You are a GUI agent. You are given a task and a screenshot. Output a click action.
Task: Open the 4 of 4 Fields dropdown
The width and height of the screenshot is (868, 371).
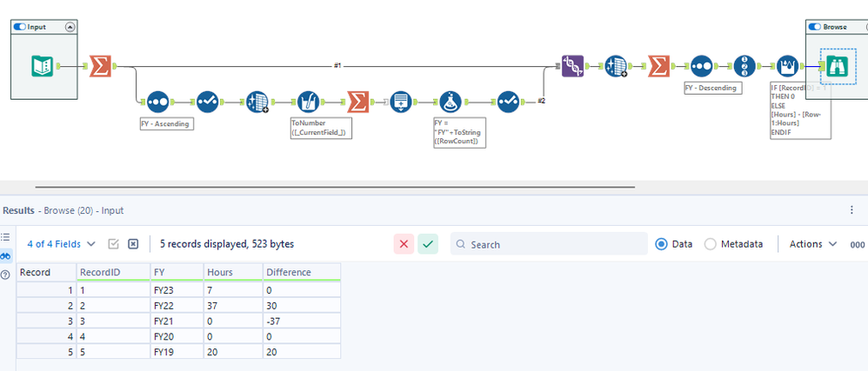click(61, 244)
